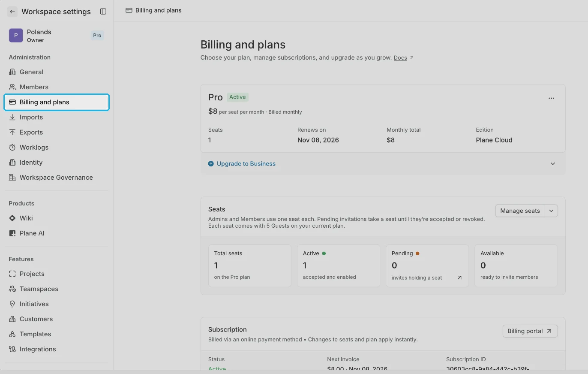Click the Active seats card
The image size is (588, 374).
(339, 266)
